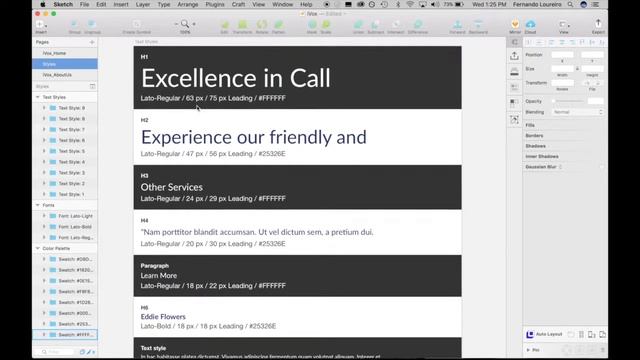Expand the Fills section
This screenshot has width=640, height=360.
click(x=530, y=125)
